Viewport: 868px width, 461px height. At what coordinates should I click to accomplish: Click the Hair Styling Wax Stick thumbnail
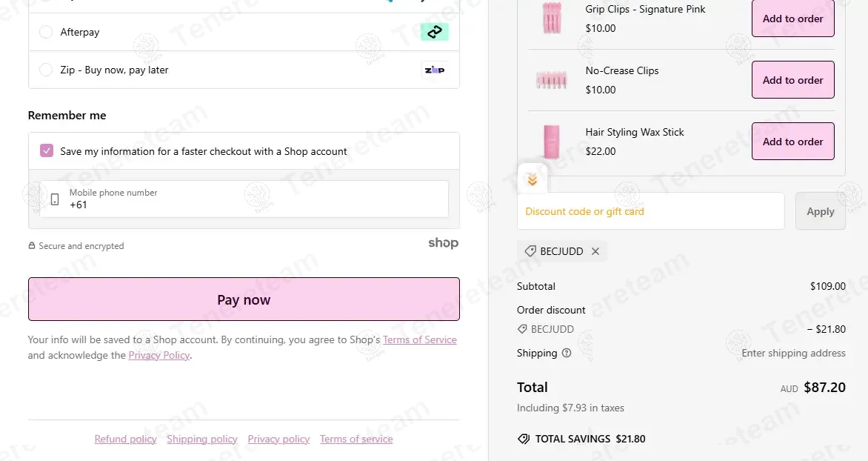click(x=551, y=142)
